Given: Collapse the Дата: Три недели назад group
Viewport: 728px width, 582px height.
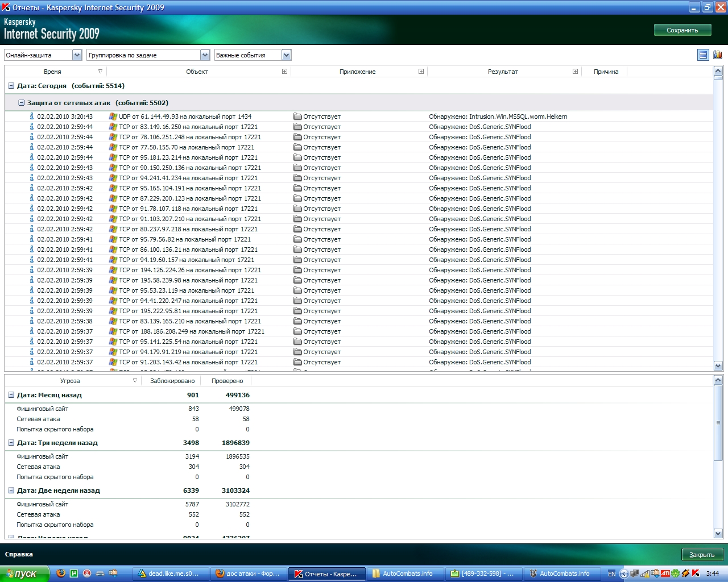Looking at the screenshot, I should tap(11, 443).
